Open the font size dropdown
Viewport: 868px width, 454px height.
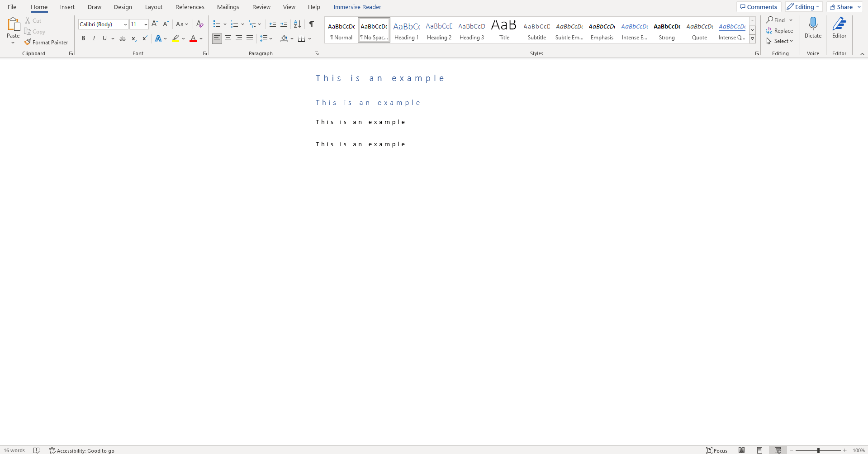tap(146, 24)
